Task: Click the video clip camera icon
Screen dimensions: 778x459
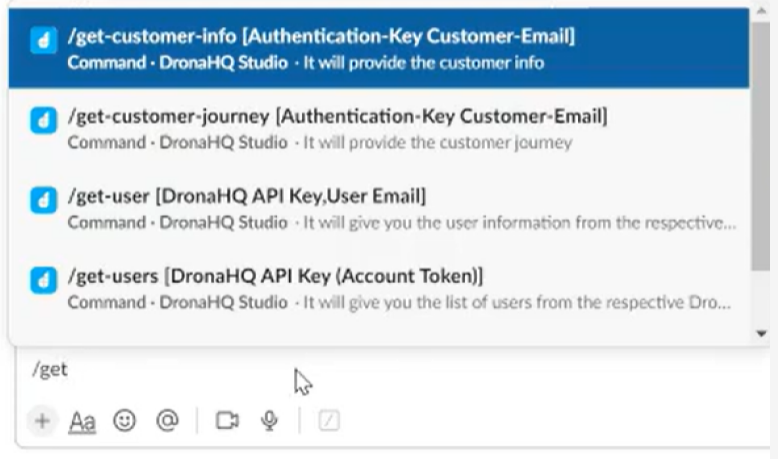Action: [x=228, y=422]
